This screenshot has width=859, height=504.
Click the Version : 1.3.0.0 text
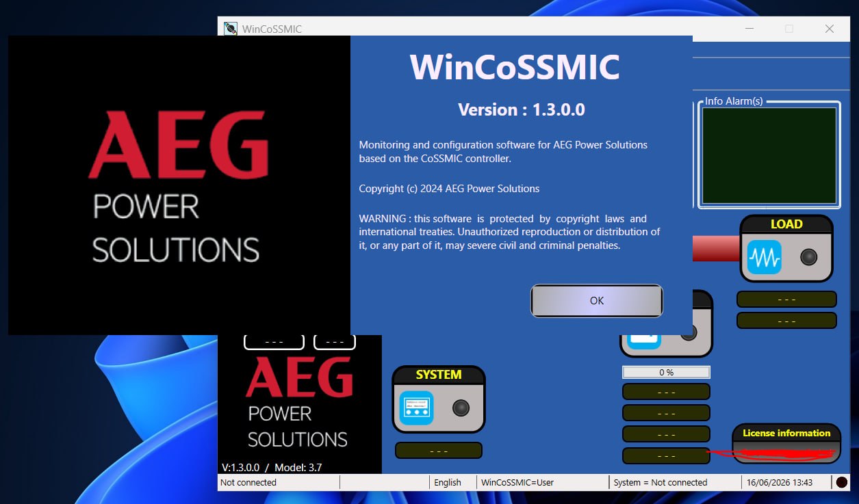(522, 109)
